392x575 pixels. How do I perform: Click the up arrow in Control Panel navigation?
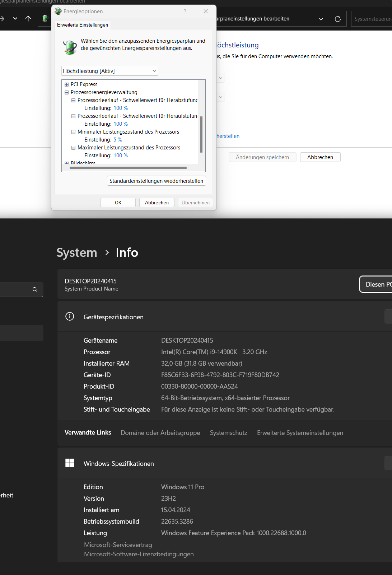[28, 19]
